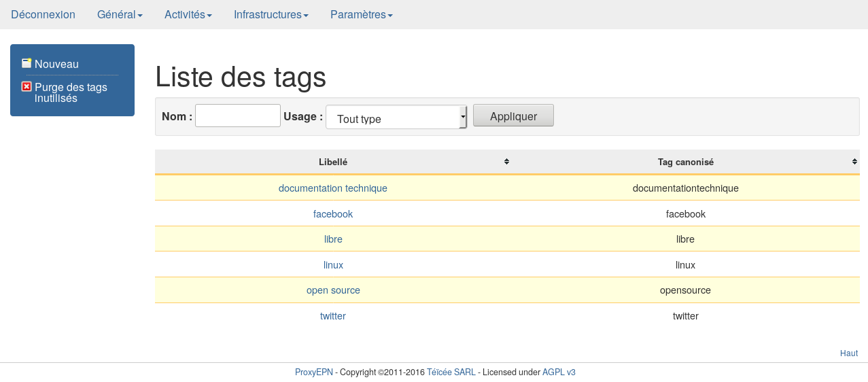Screen dimensions: 868x382
Task: Select the libre tag link
Action: pos(332,239)
